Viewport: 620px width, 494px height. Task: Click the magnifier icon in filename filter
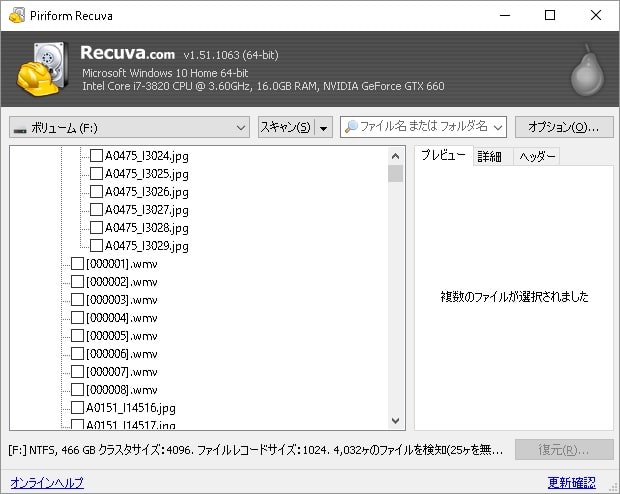pos(351,127)
